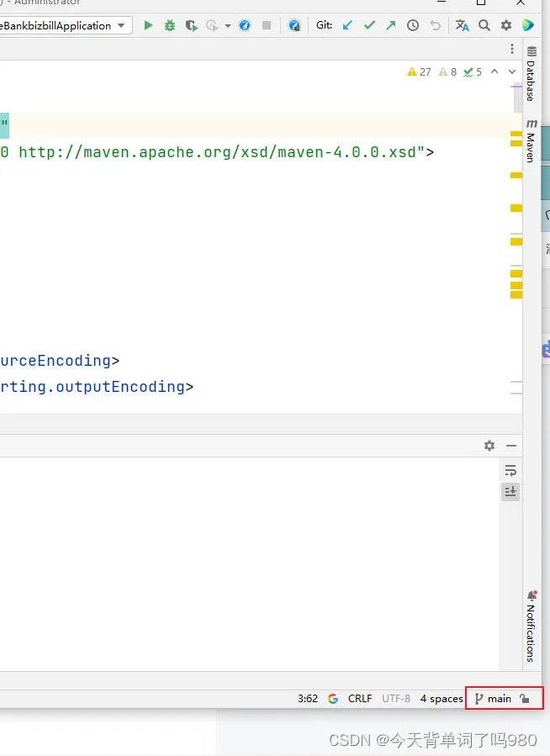Click the editor vertical scrollbar thumb

[x=518, y=99]
